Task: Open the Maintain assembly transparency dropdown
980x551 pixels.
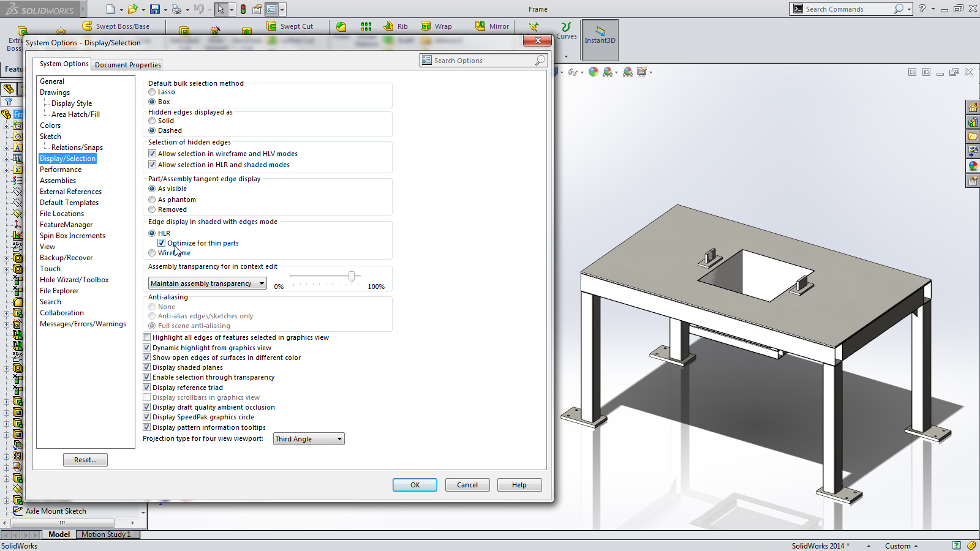Action: point(207,283)
